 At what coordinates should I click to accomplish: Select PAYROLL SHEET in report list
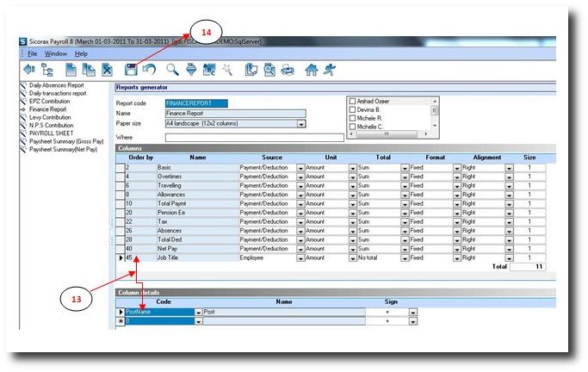click(52, 133)
